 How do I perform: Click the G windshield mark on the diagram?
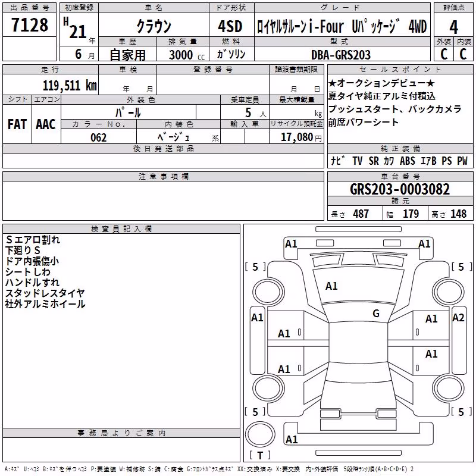tap(376, 314)
